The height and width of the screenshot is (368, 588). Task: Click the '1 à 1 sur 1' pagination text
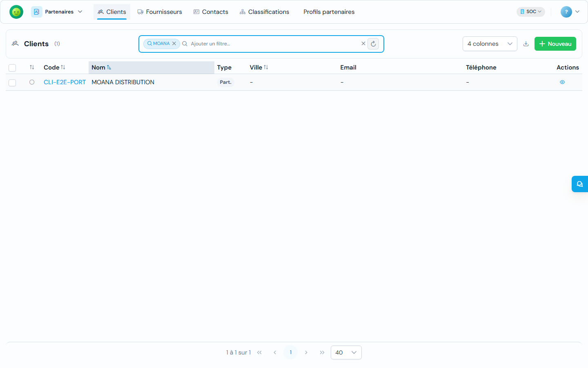(x=238, y=352)
